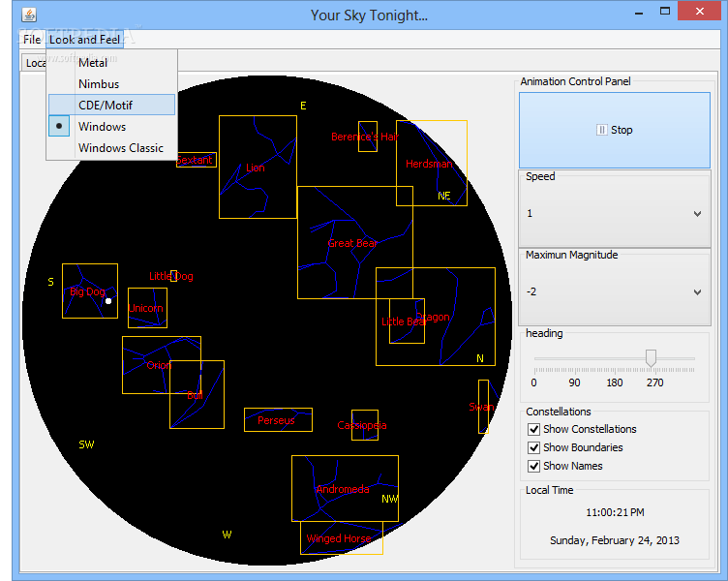Click the NW compass marker
This screenshot has width=728, height=581.
pos(389,499)
